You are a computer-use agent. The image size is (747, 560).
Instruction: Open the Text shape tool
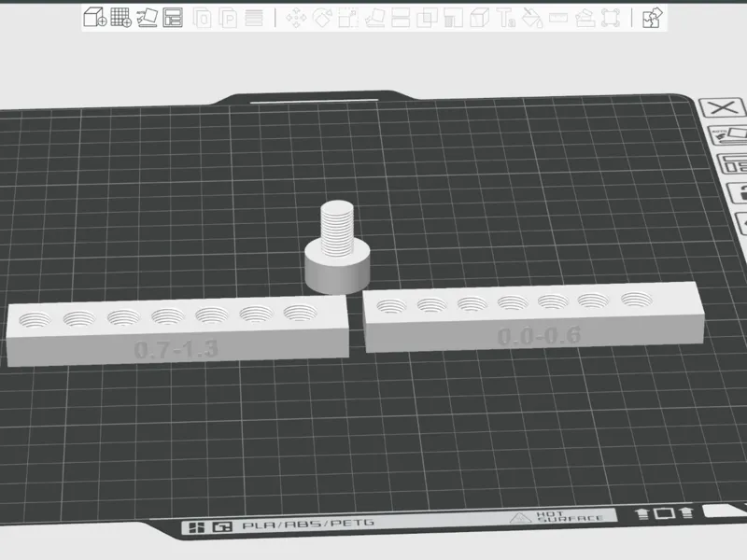pos(506,18)
